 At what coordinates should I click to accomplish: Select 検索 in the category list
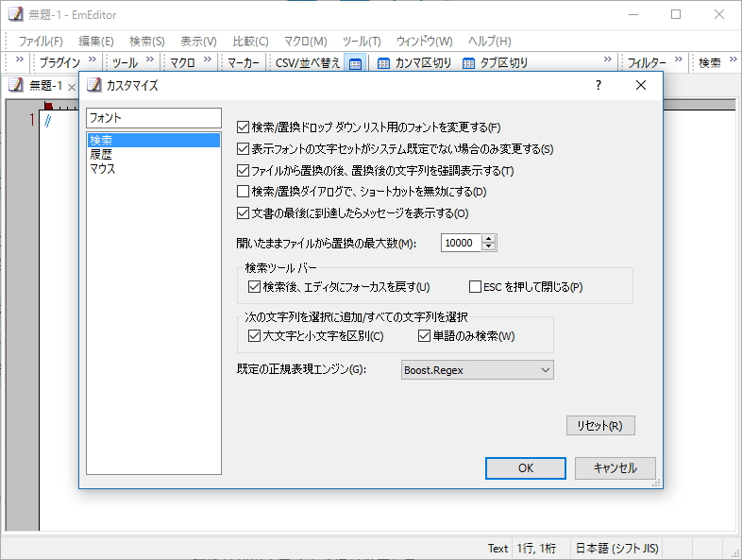click(x=154, y=140)
